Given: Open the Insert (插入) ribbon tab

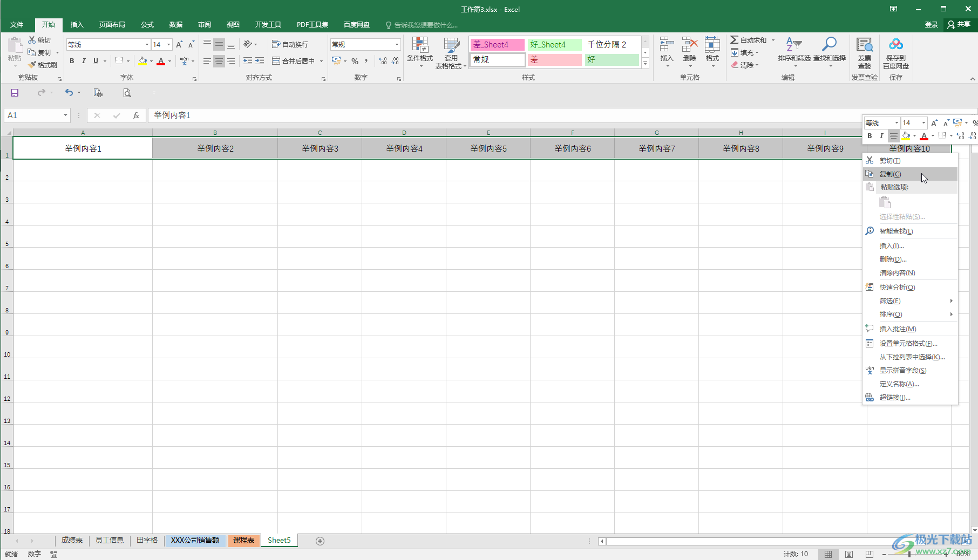Looking at the screenshot, I should pyautogui.click(x=77, y=25).
